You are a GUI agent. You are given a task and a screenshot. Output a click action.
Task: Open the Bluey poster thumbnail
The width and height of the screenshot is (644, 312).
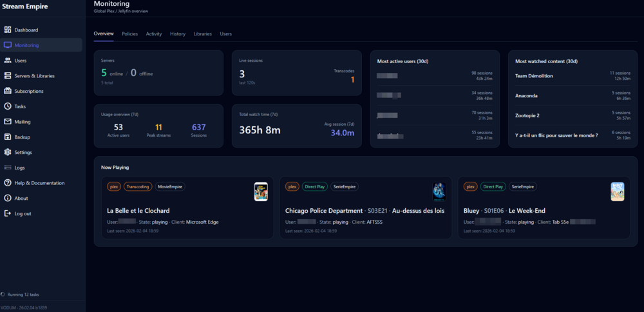[x=618, y=191]
